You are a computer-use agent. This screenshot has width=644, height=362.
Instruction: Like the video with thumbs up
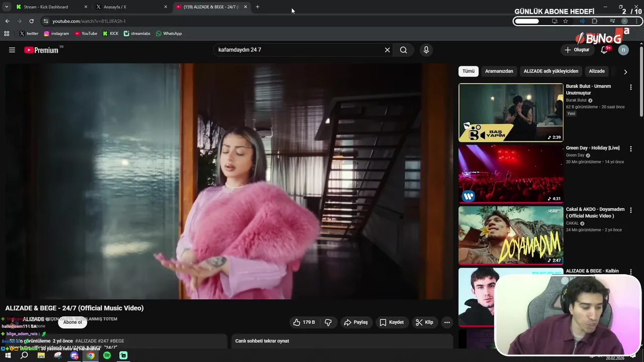click(304, 322)
